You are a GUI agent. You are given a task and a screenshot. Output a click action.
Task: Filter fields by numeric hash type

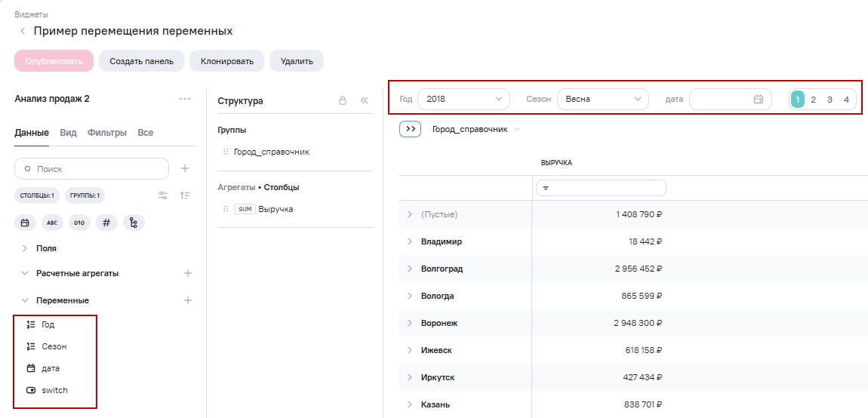pyautogui.click(x=106, y=223)
